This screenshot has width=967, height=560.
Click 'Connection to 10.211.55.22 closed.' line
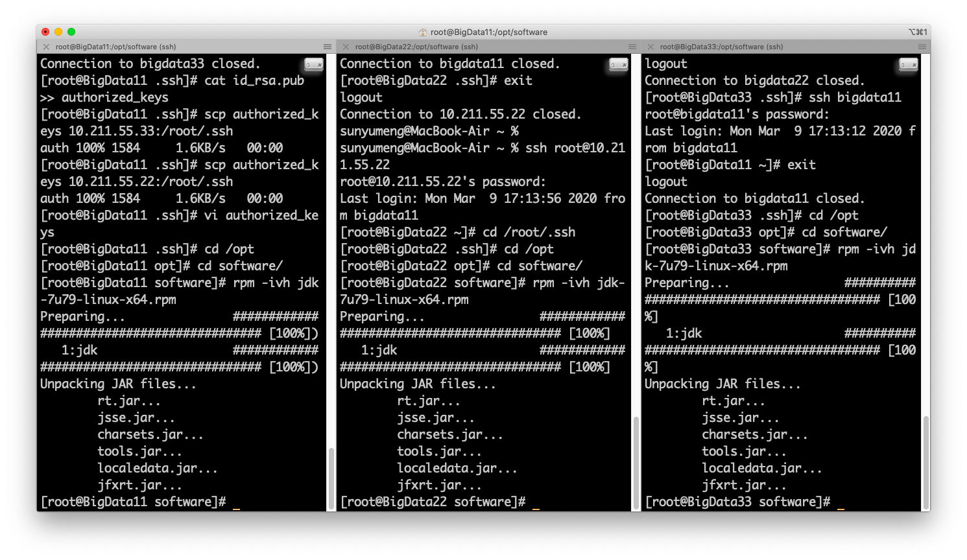(460, 114)
